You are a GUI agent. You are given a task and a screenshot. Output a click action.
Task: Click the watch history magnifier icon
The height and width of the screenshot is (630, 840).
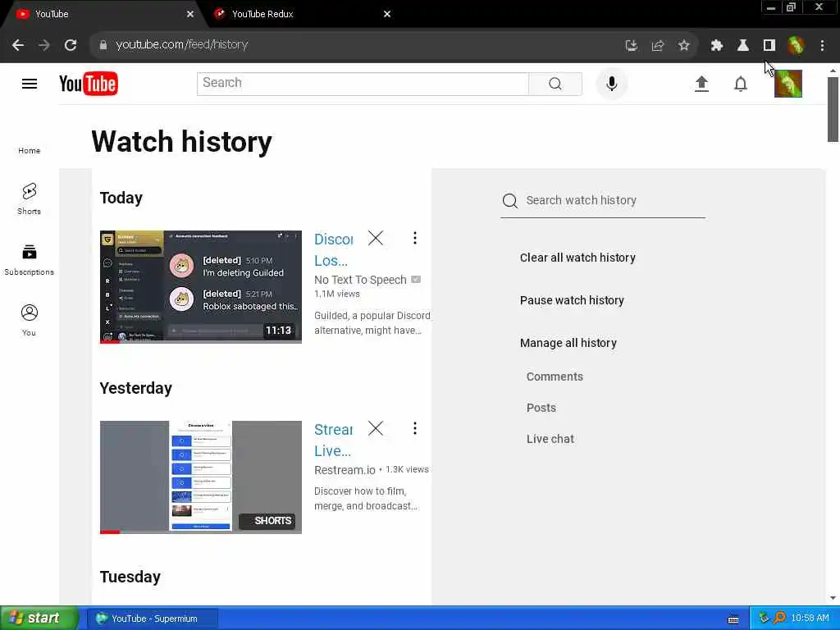[x=510, y=201]
